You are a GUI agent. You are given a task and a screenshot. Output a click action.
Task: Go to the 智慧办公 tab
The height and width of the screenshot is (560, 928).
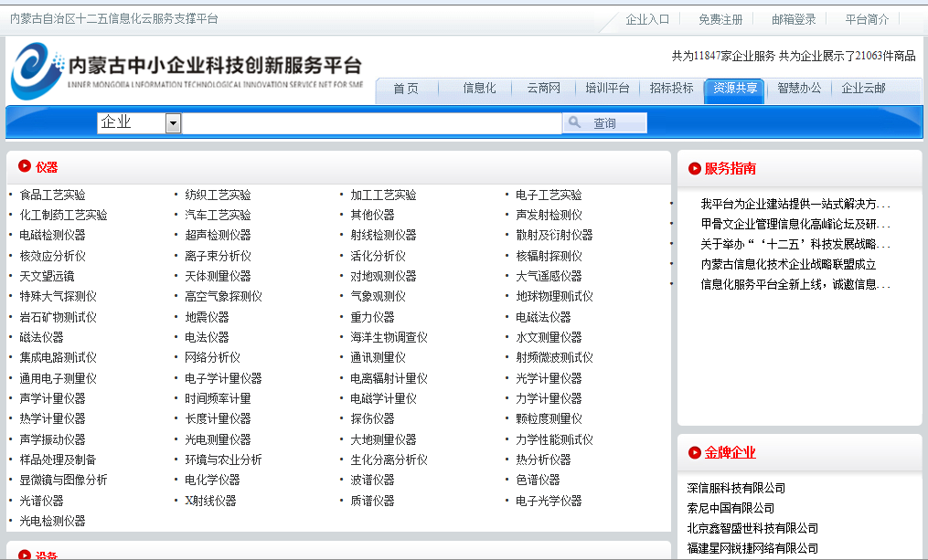799,89
